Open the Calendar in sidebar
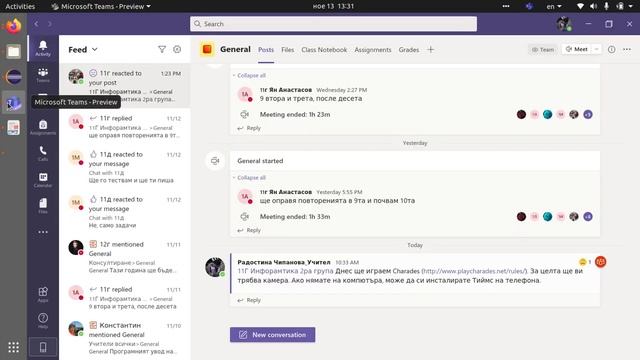Viewport: 640px width, 360px height. 43,180
